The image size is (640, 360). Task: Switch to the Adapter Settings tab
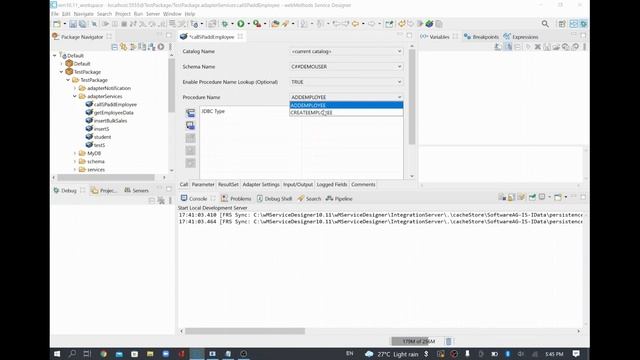[261, 184]
